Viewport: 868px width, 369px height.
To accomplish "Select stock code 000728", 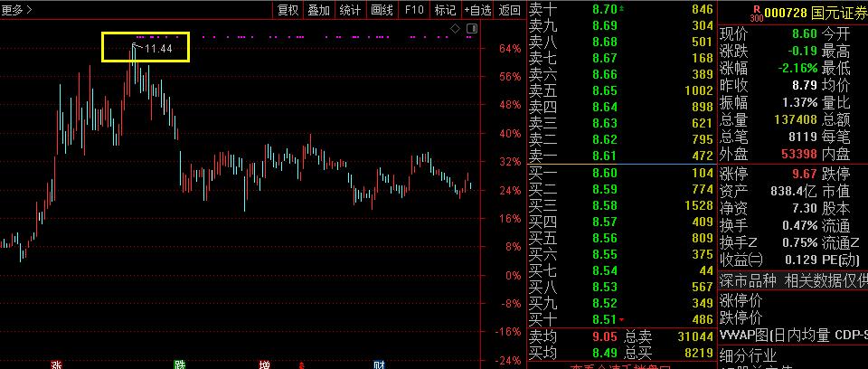I will (x=786, y=12).
